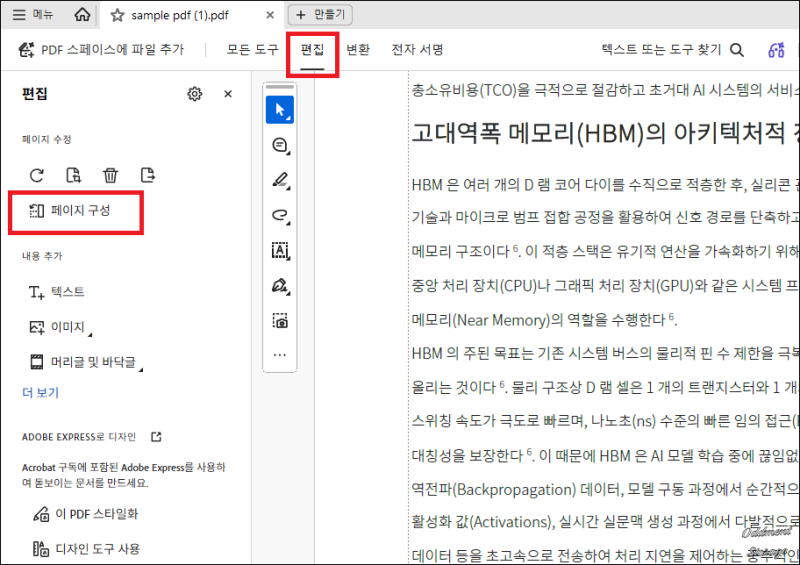Click the line starting 총소유비용(TCO)을 극적으로
The image size is (800, 565).
point(605,90)
